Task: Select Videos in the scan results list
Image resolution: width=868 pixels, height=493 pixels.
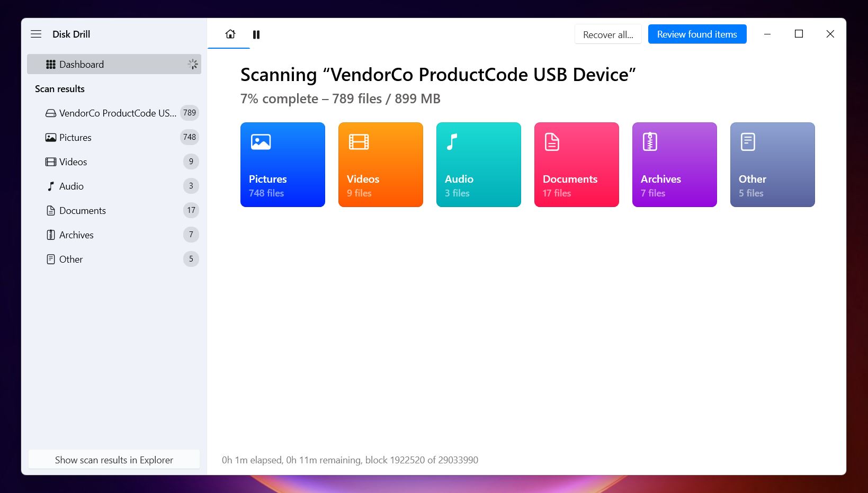Action: (114, 162)
